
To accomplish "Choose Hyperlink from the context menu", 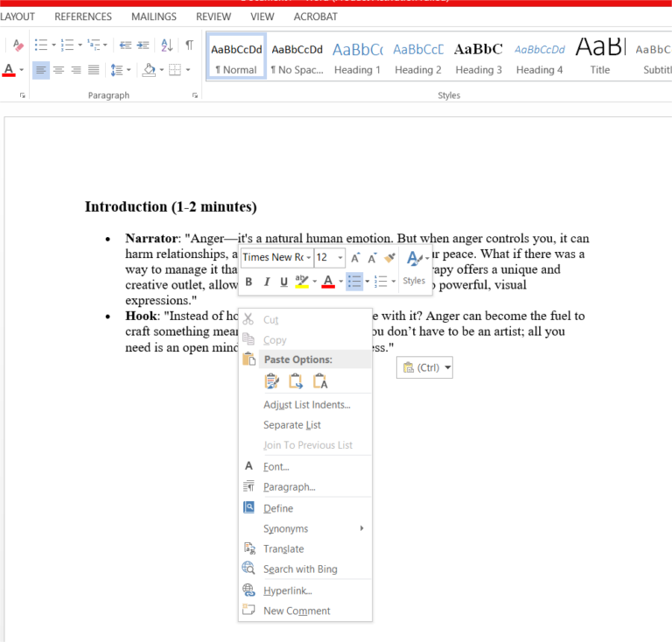I will pyautogui.click(x=287, y=591).
